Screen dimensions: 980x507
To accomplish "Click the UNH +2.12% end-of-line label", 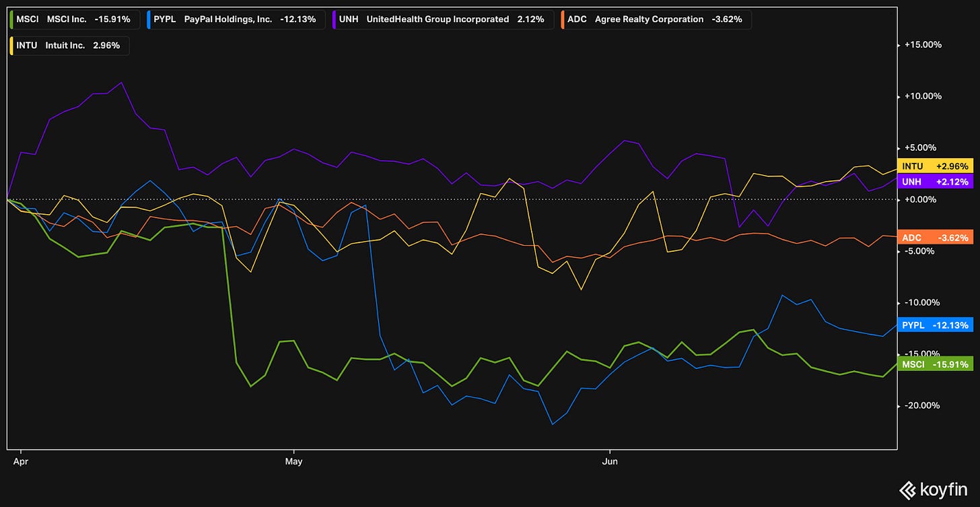I will tap(935, 182).
